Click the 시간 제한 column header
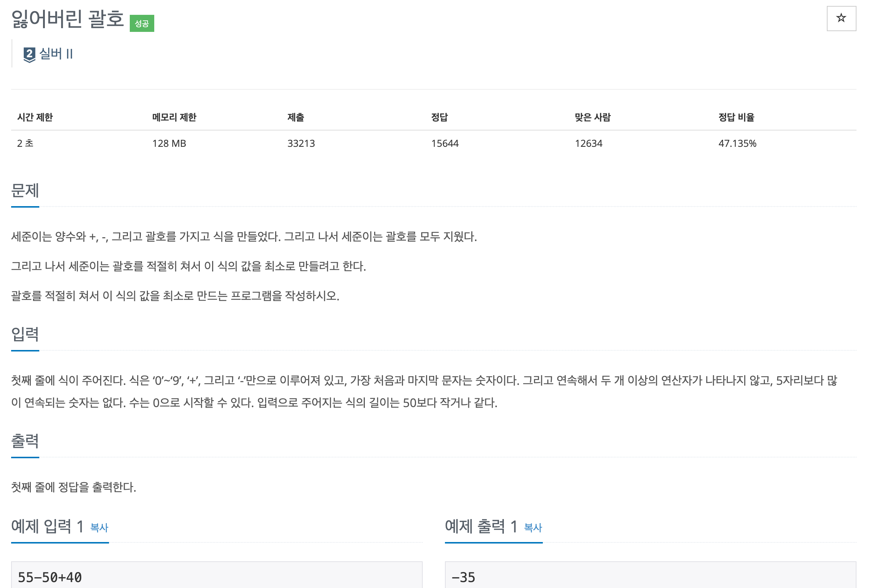 (x=35, y=118)
